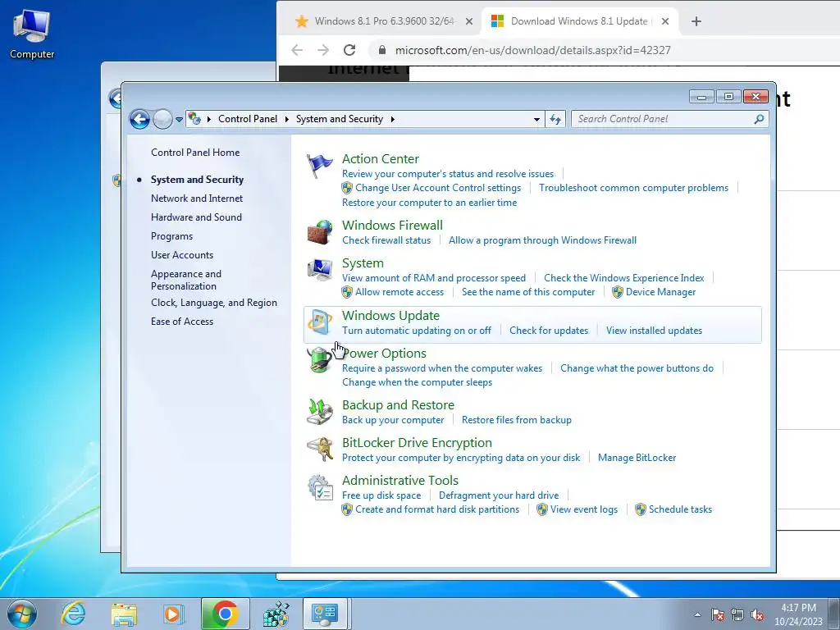Open User Accounts category
This screenshot has height=630, width=840.
(181, 255)
